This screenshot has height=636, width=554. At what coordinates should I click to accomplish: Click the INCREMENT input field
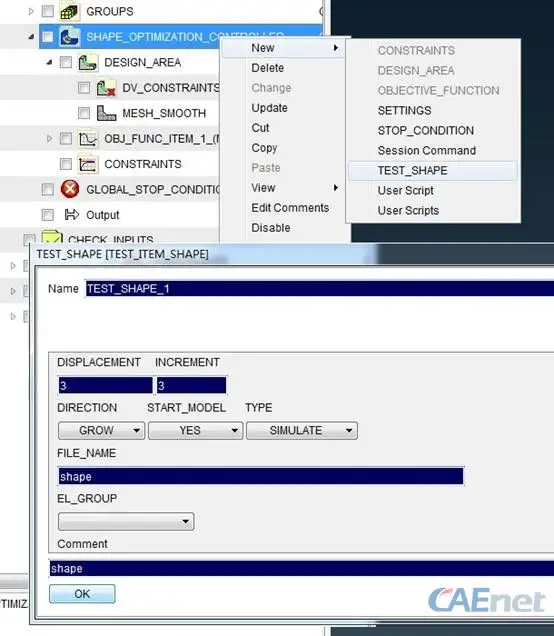(x=191, y=385)
